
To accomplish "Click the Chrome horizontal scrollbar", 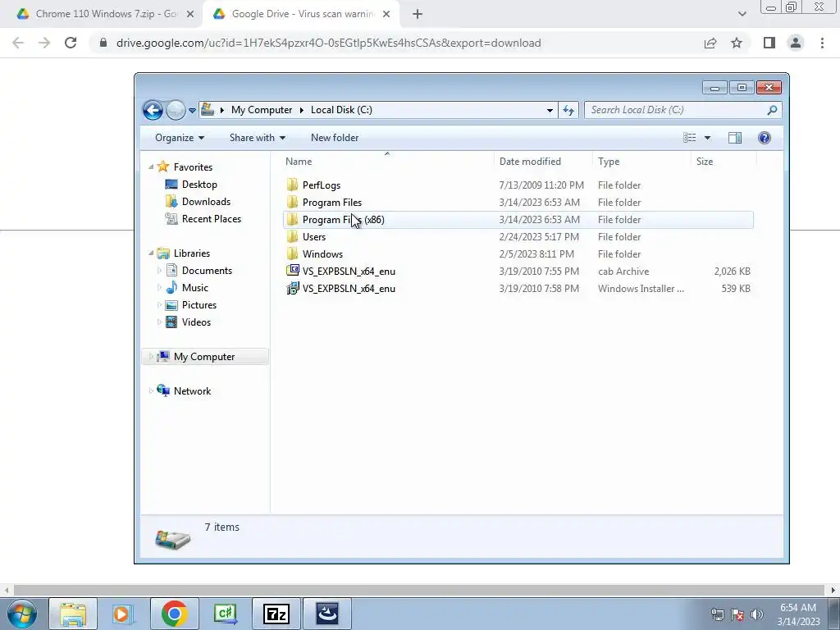I will coord(419,591).
